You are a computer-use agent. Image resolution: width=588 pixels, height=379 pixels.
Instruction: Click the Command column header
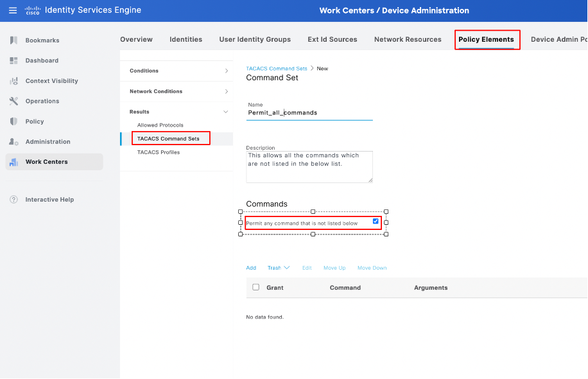click(345, 287)
